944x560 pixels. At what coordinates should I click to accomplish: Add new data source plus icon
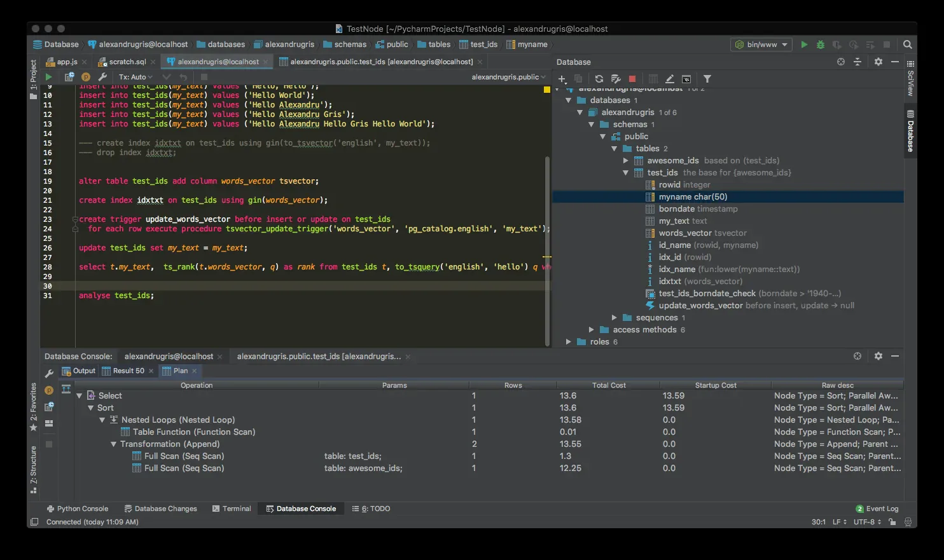point(562,79)
